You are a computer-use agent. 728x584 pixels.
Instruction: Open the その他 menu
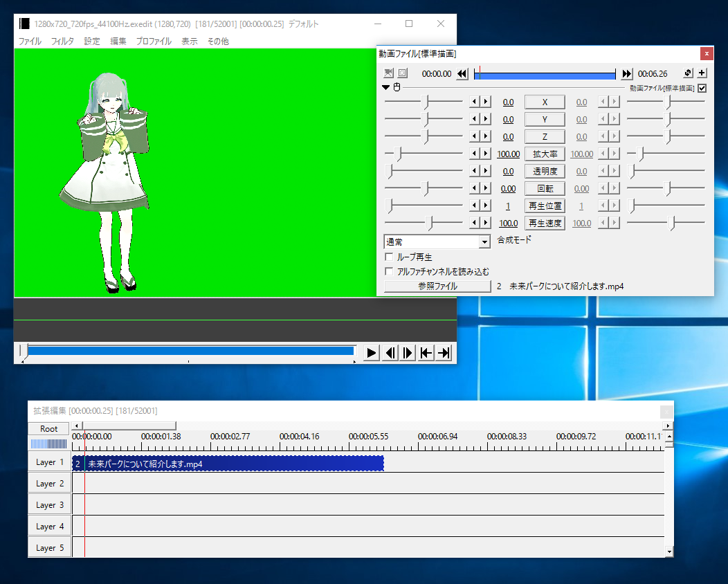click(x=218, y=42)
